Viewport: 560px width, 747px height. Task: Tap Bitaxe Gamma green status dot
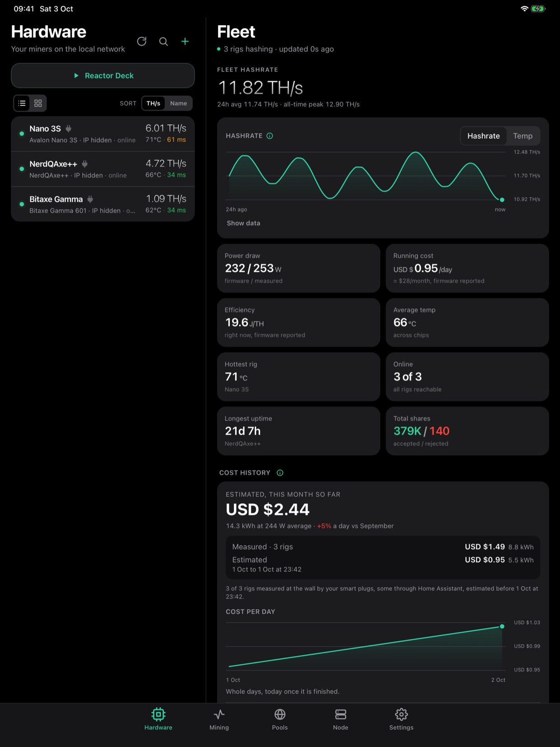pyautogui.click(x=21, y=204)
